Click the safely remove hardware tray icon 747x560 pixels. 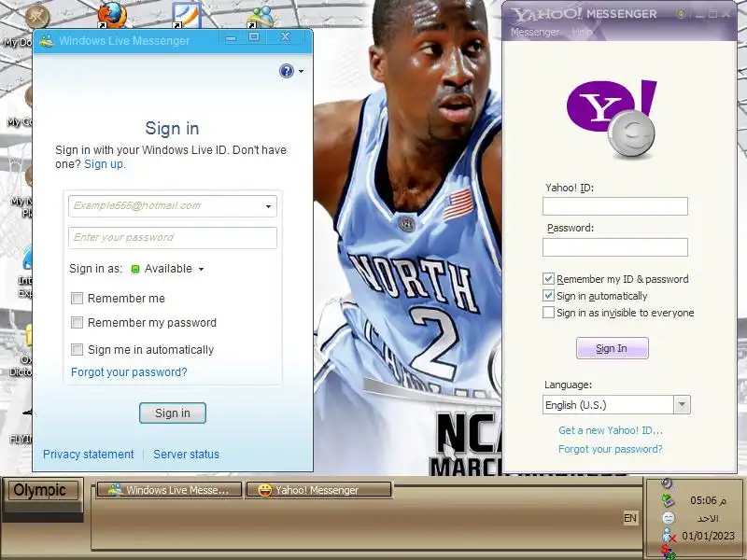tap(668, 500)
